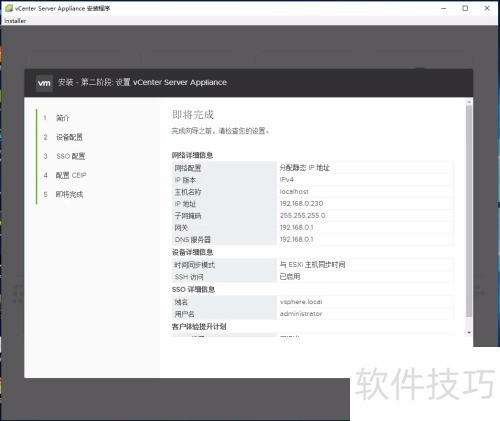Image resolution: width=500 pixels, height=421 pixels.
Task: Click the SSO 详细信息 section heading
Action: 193,289
